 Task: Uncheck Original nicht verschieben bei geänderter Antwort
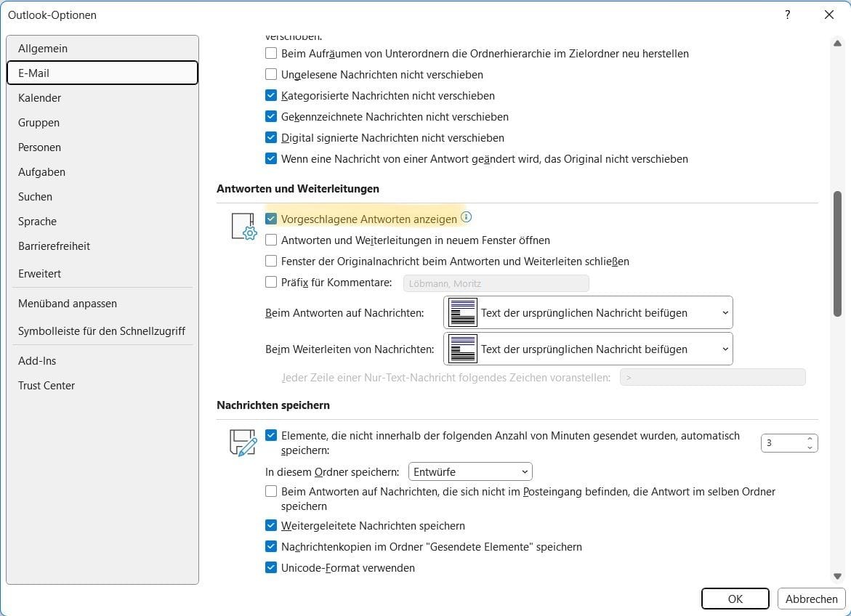coord(271,159)
